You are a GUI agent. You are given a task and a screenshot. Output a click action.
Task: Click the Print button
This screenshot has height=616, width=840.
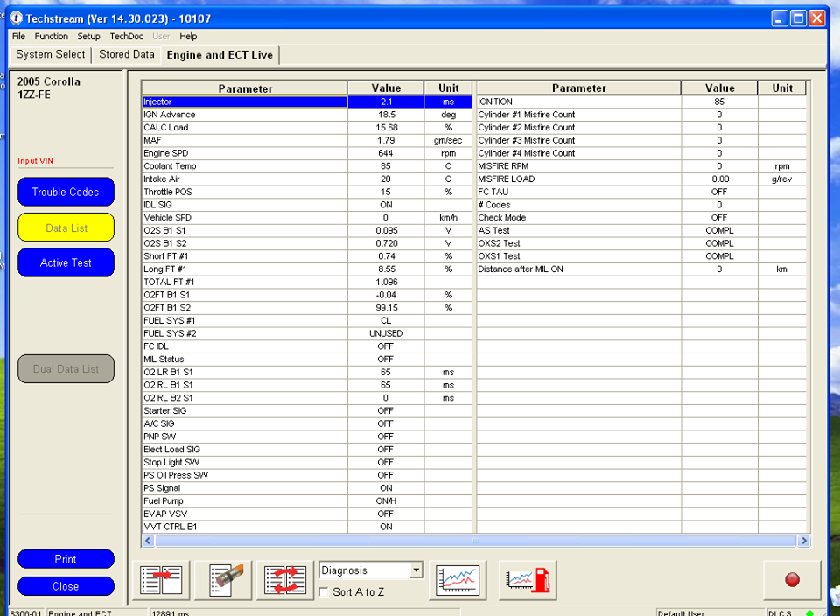(x=66, y=559)
